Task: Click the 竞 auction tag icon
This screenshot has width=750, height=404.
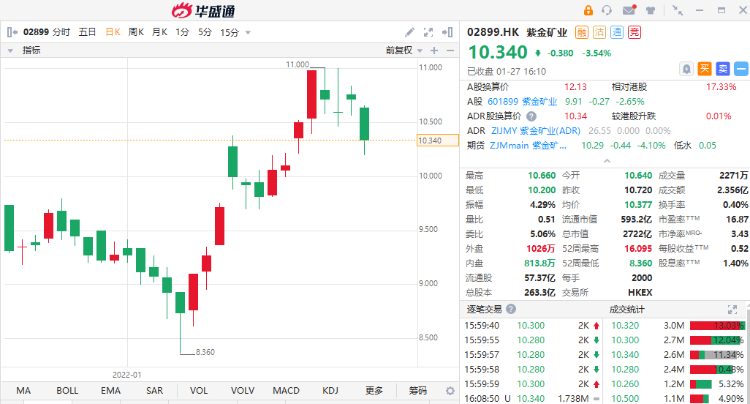Action: click(x=634, y=33)
